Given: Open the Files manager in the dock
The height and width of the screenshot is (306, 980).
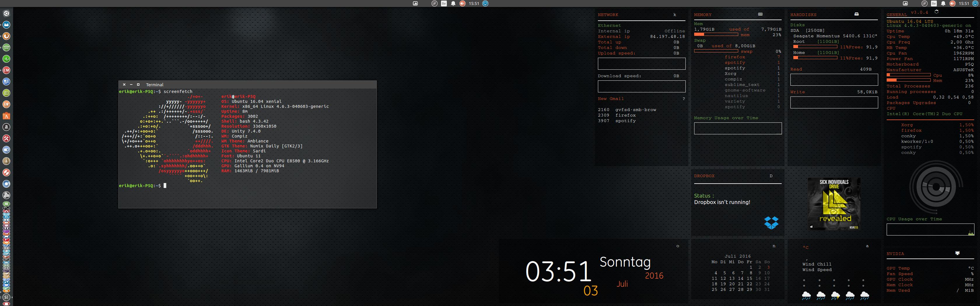Looking at the screenshot, I should pos(6,25).
